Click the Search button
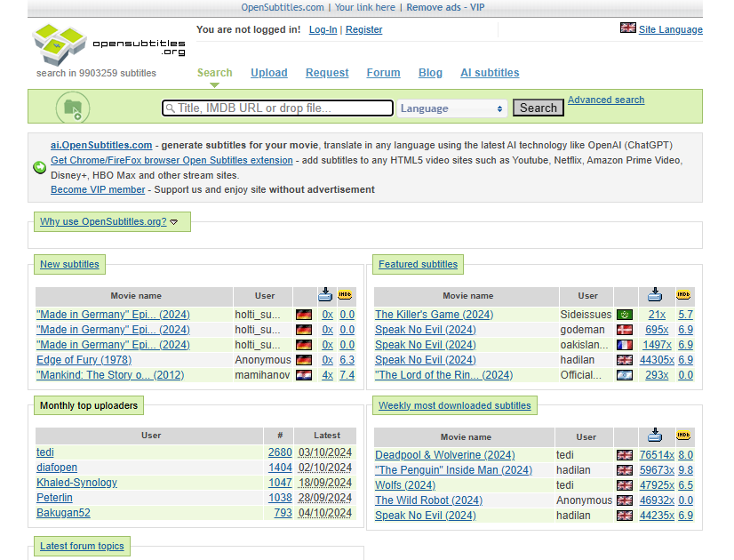Image resolution: width=734 pixels, height=560 pixels. click(539, 108)
